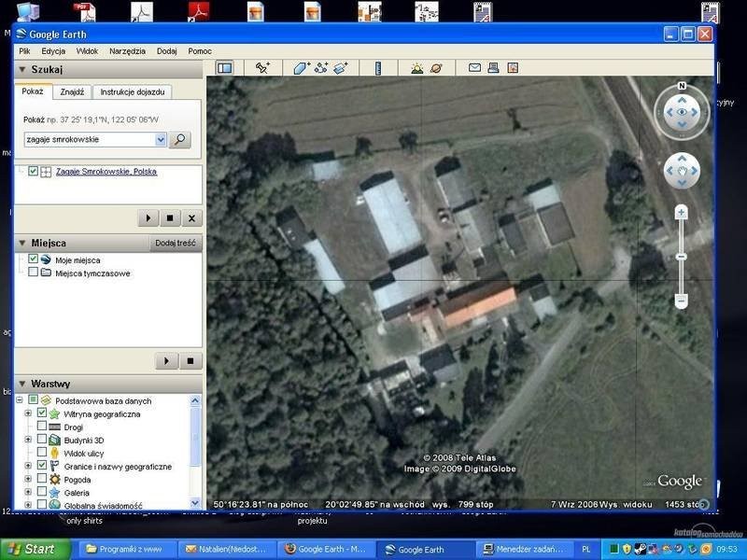
Task: Collapse Podstawowa baza danych tree node
Action: (x=20, y=400)
